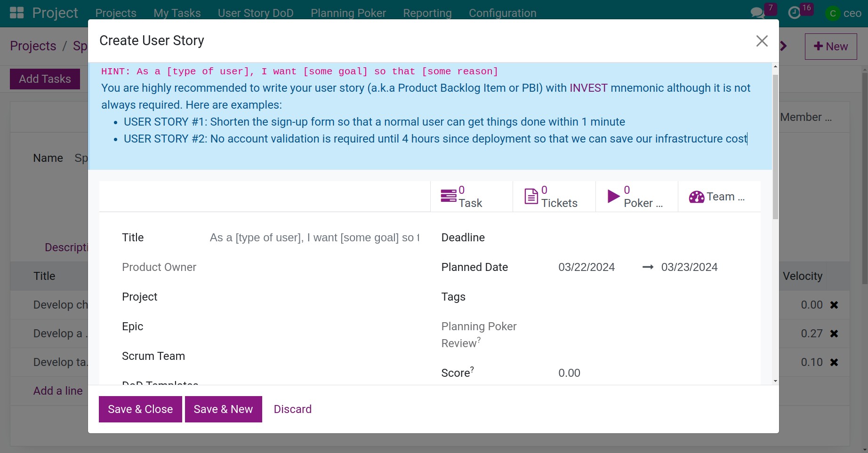
Task: Open the Configuration menu
Action: click(x=503, y=13)
